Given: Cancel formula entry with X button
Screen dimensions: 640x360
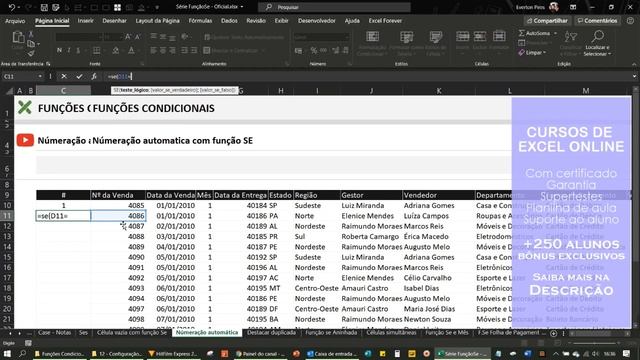Looking at the screenshot, I should point(64,76).
